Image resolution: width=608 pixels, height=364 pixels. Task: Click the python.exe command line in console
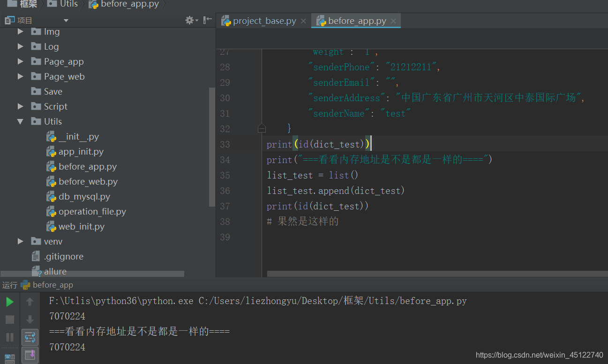coord(258,301)
